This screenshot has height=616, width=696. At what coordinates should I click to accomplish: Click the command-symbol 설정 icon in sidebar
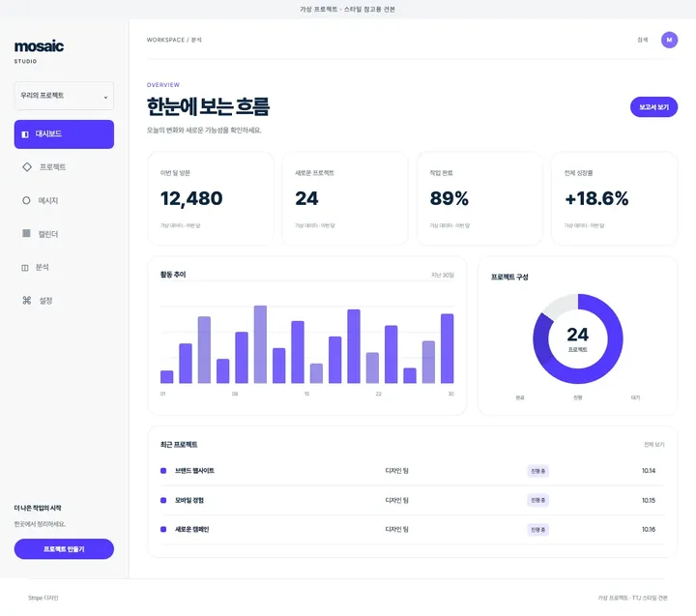(27, 301)
